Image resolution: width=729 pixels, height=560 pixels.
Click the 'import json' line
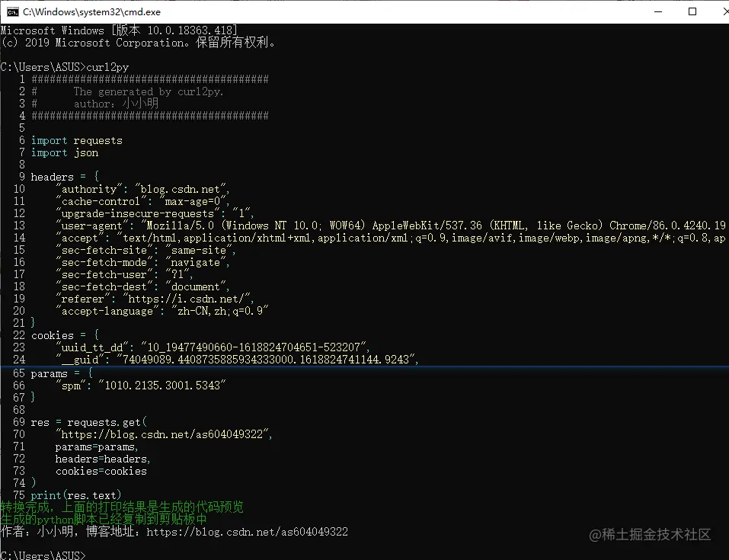coord(65,152)
